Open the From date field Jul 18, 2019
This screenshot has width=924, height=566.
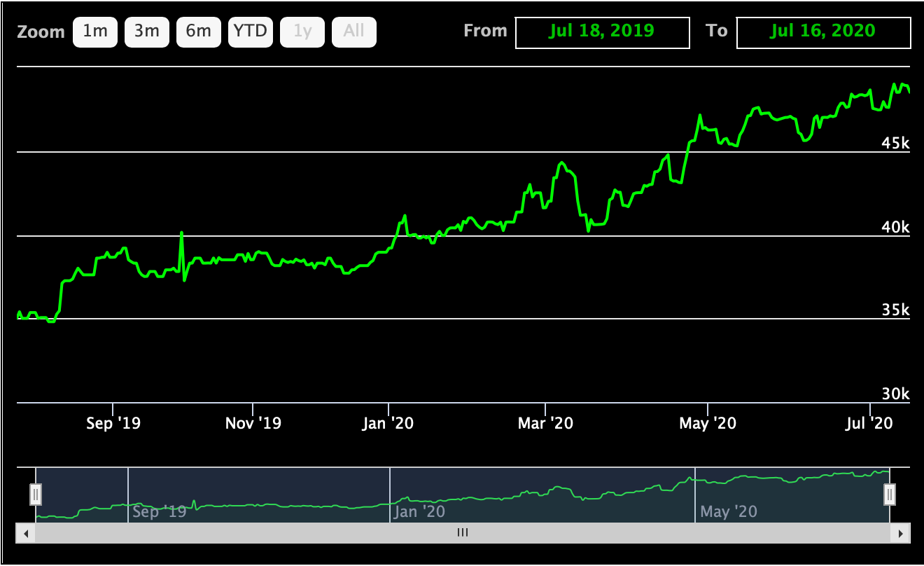602,32
